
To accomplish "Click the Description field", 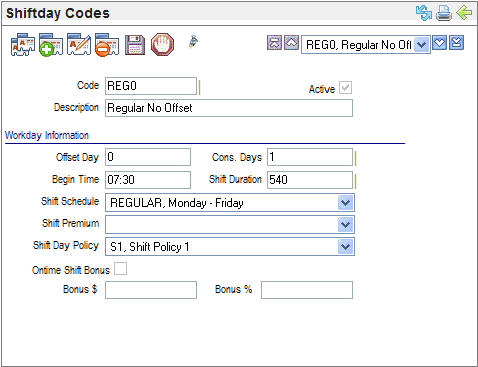I will click(229, 108).
